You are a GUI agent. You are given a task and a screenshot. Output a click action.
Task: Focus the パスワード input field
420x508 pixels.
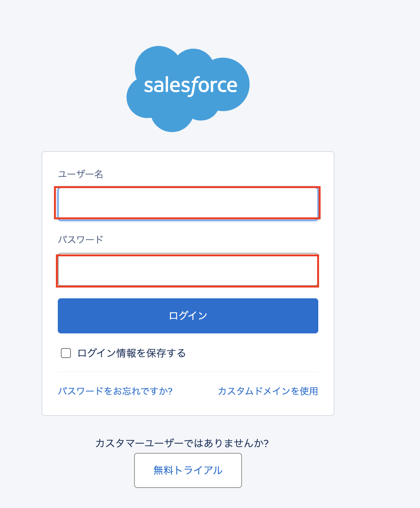tap(188, 270)
